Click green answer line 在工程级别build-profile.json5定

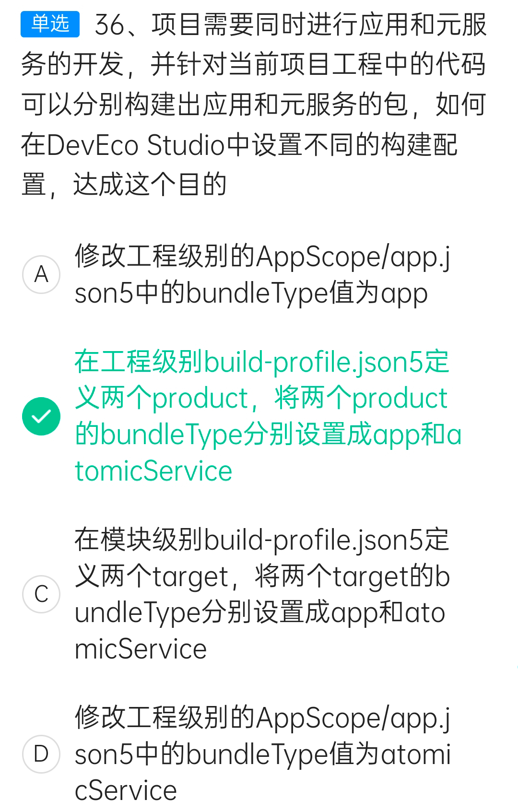pyautogui.click(x=262, y=362)
